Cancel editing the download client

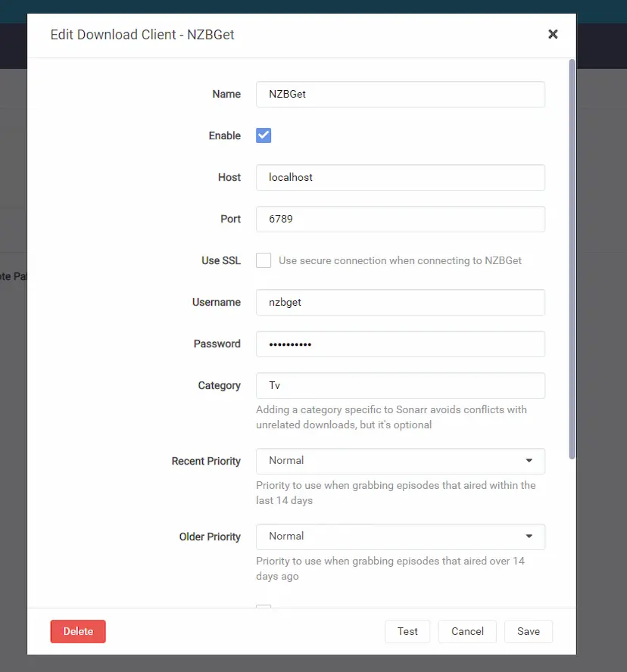(x=467, y=631)
